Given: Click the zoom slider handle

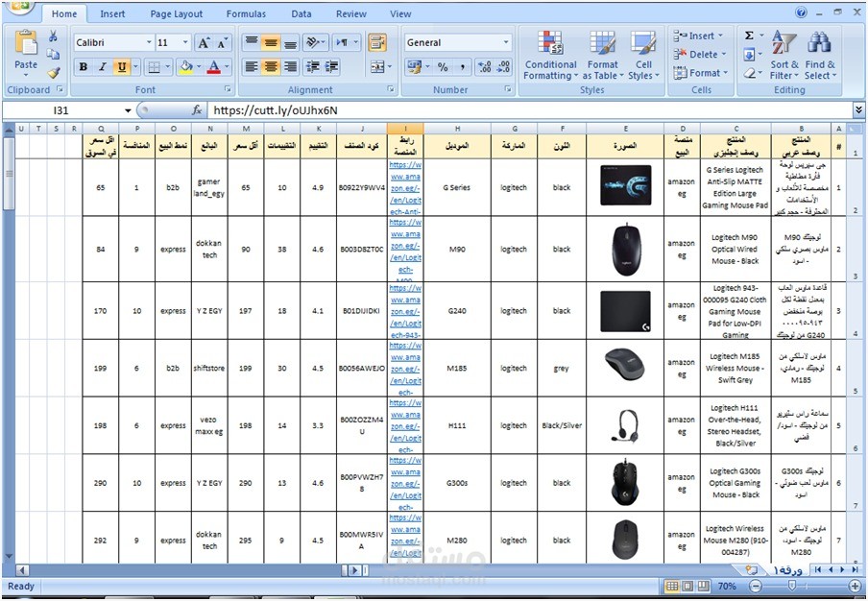Looking at the screenshot, I should tap(791, 586).
